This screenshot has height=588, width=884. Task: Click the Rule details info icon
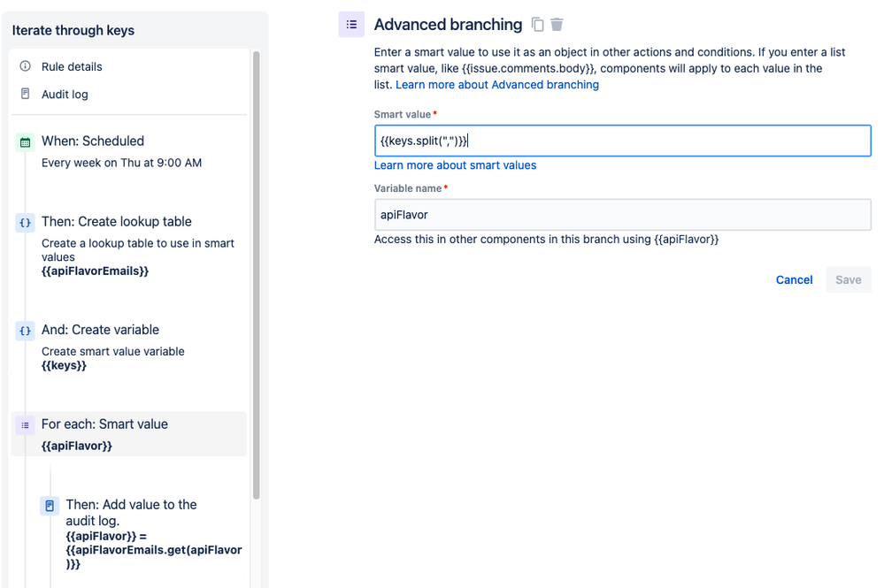(x=26, y=66)
